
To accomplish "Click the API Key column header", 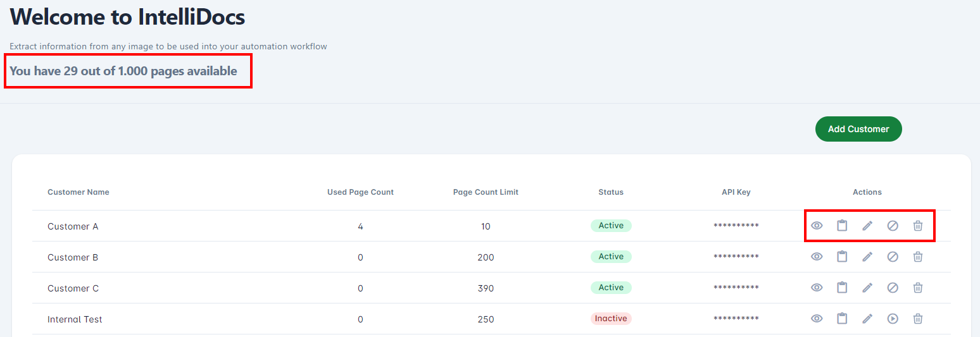I will tap(736, 192).
